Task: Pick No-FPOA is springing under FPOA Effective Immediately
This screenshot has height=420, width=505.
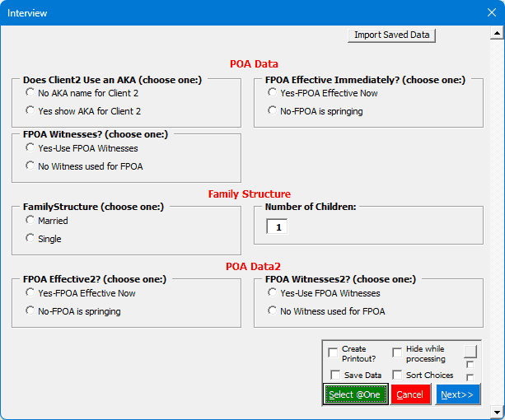Action: (273, 110)
